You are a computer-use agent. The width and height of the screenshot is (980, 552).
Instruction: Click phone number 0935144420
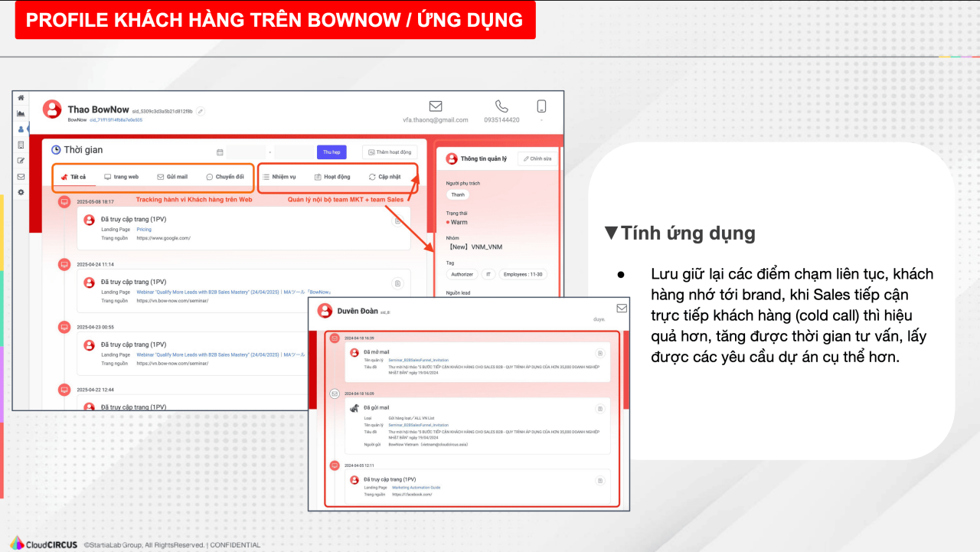[x=501, y=120]
